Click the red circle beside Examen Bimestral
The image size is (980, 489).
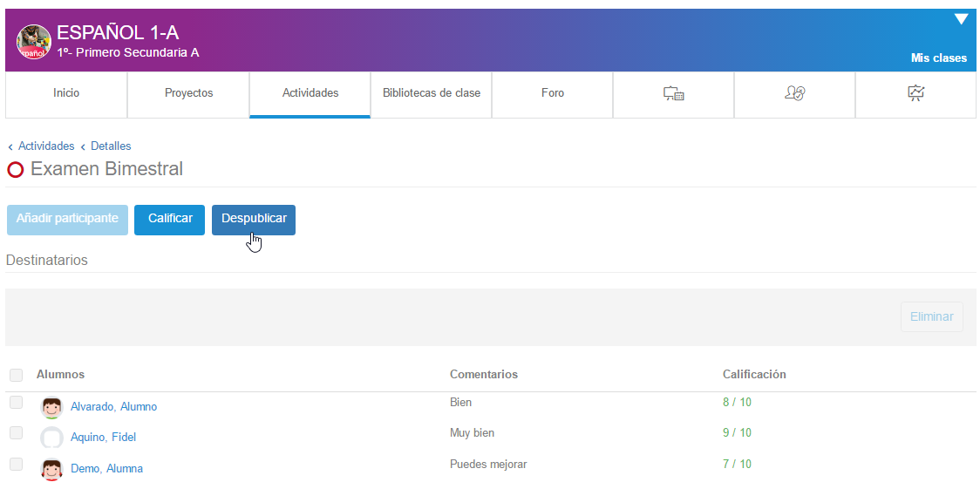click(16, 170)
